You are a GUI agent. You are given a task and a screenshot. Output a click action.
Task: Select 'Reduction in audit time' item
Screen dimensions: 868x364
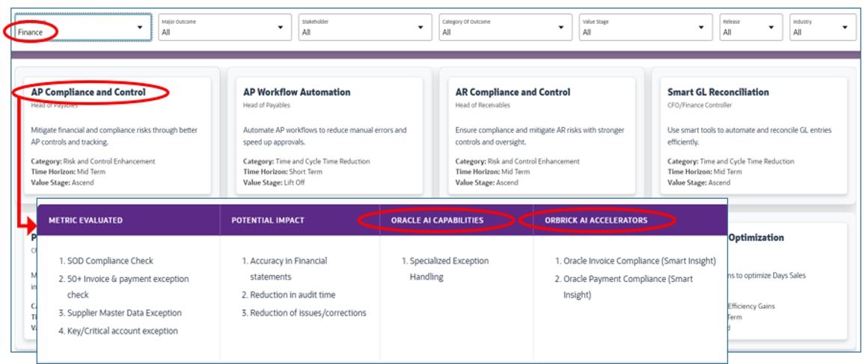pyautogui.click(x=288, y=294)
